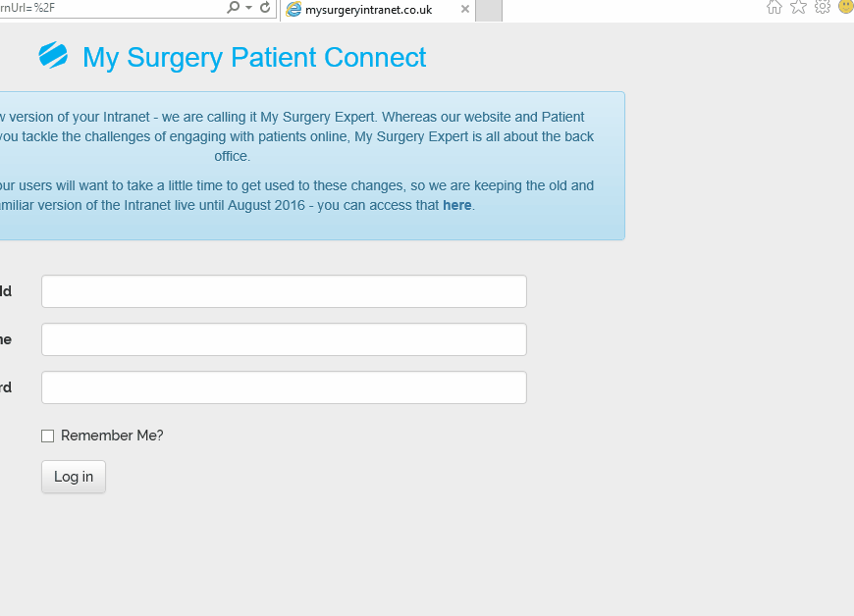Viewport: 854px width, 616px height.
Task: Open Favorites star icon
Action: [798, 7]
